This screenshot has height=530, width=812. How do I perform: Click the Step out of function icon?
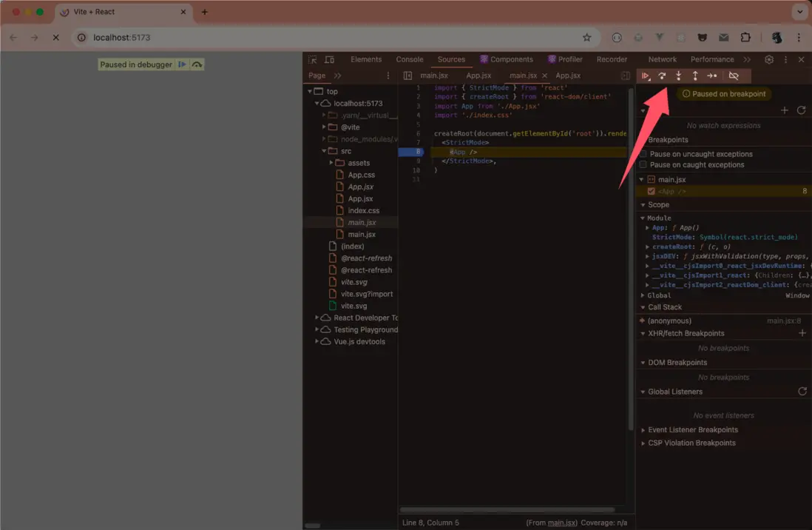click(x=695, y=76)
